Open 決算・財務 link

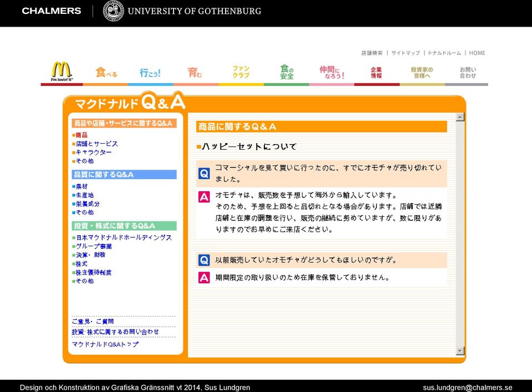90,255
